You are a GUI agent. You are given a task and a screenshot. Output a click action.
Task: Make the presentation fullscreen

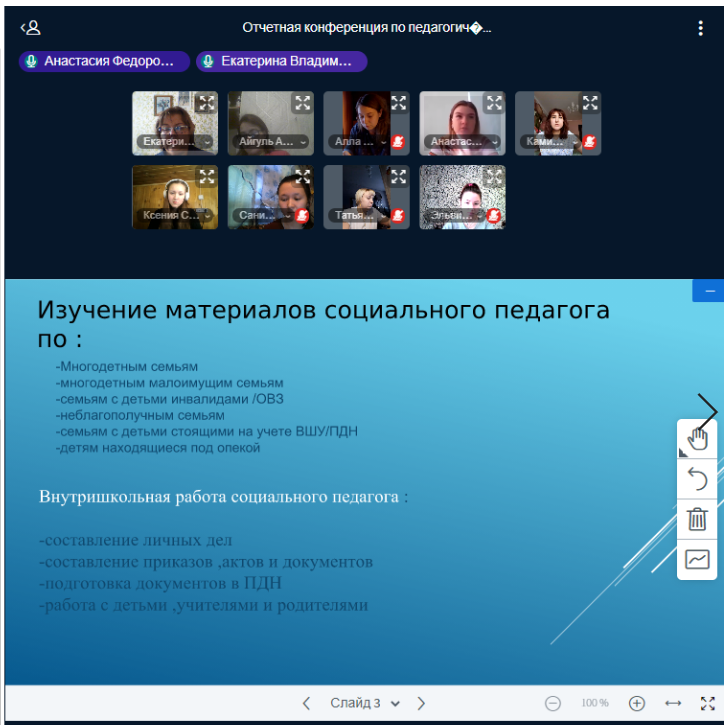tap(708, 703)
